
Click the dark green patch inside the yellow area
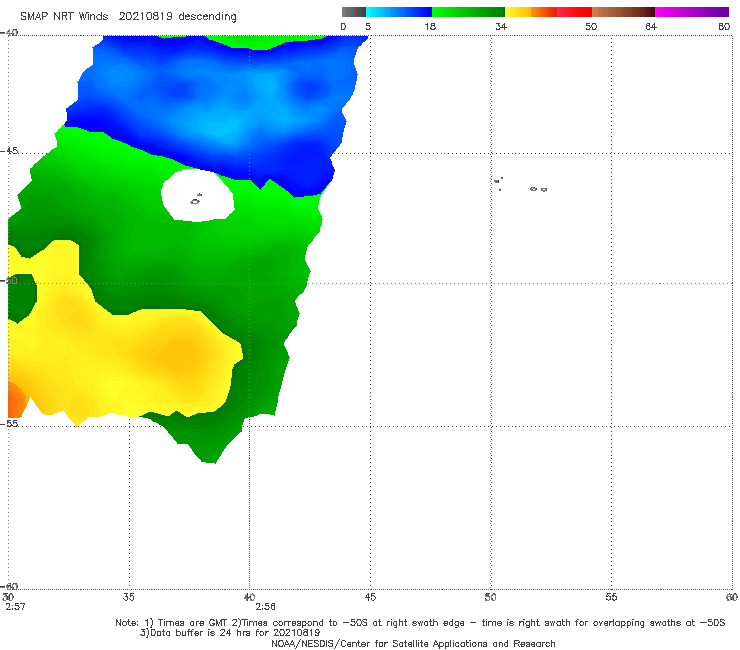[21, 298]
